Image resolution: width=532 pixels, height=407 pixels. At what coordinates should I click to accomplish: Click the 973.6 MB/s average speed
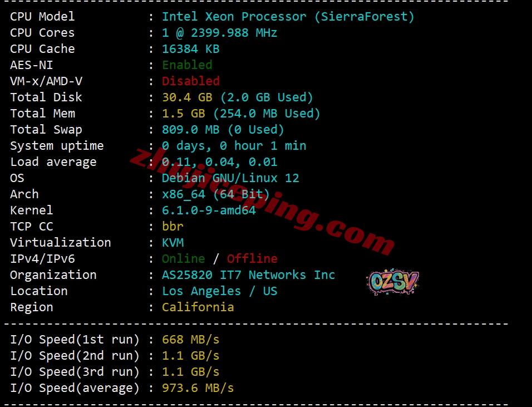click(198, 388)
